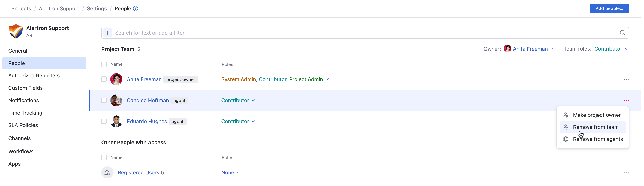Open Candice Hoffman's Contributor role dropdown
Image resolution: width=644 pixels, height=186 pixels.
click(238, 100)
